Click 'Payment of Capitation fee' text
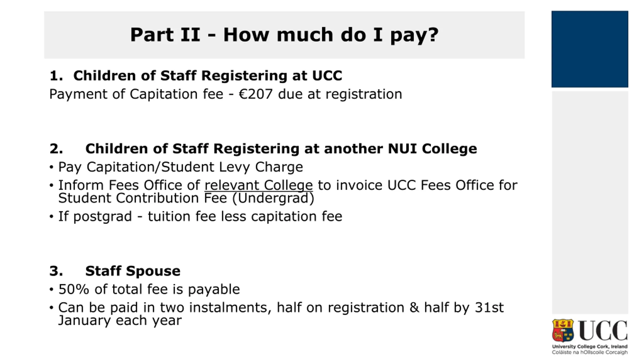Viewport: 644px width, 362px height. (x=136, y=94)
